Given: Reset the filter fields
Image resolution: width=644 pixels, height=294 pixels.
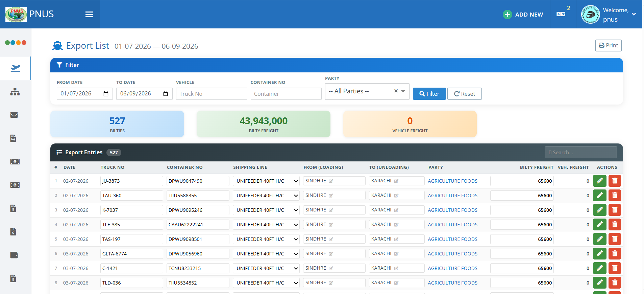Looking at the screenshot, I should click(x=464, y=94).
